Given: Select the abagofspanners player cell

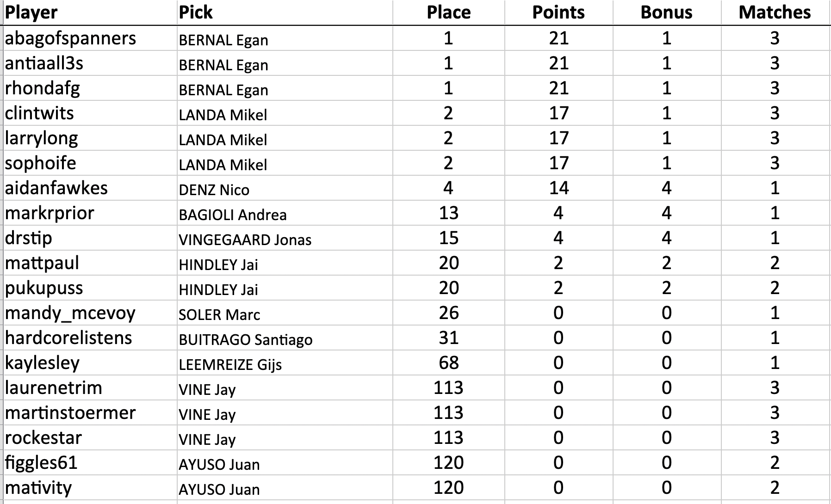Looking at the screenshot, I should (x=71, y=38).
